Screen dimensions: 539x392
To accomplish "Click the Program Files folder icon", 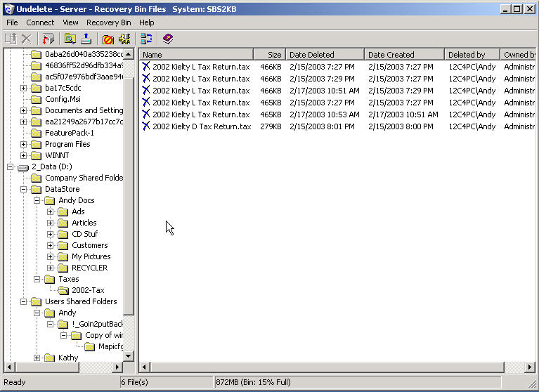I will click(36, 144).
